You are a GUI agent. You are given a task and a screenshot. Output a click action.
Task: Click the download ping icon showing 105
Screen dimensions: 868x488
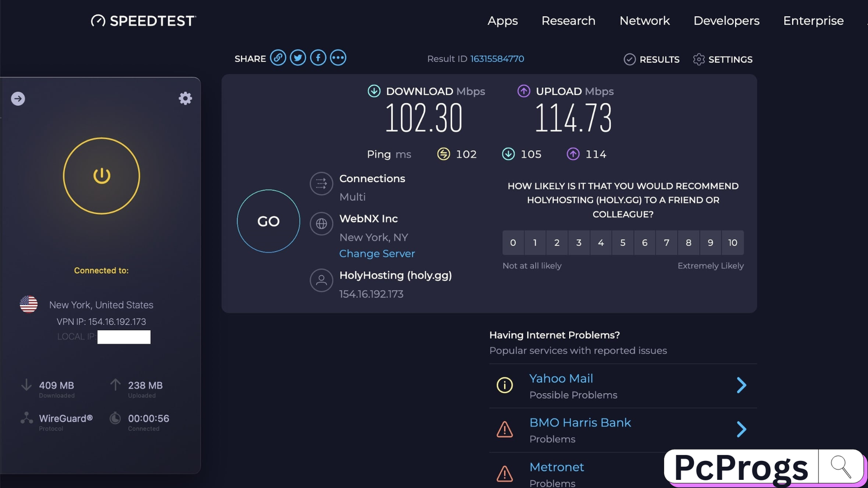508,154
